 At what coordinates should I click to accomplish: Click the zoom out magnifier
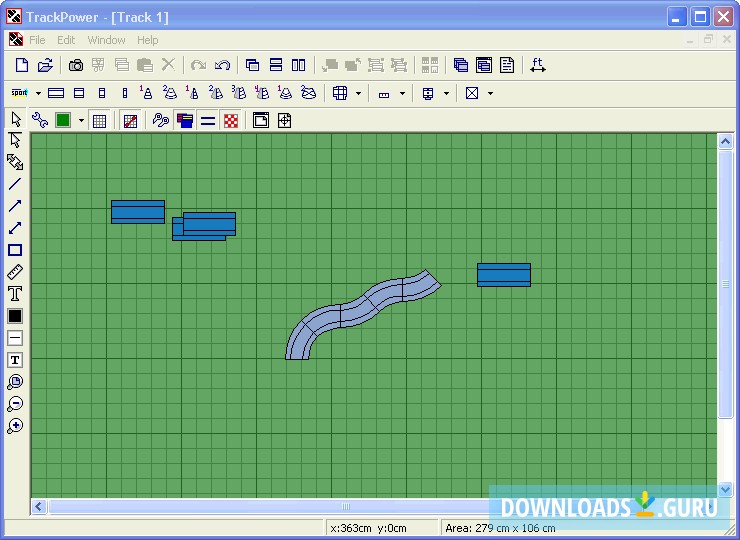15,404
